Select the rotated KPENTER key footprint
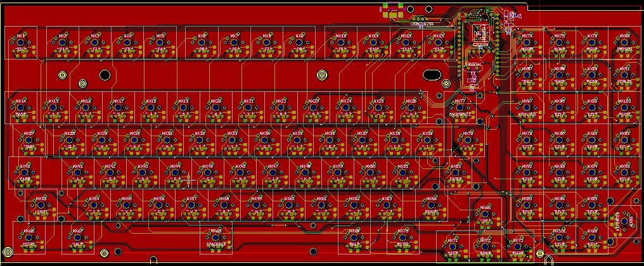 click(625, 222)
